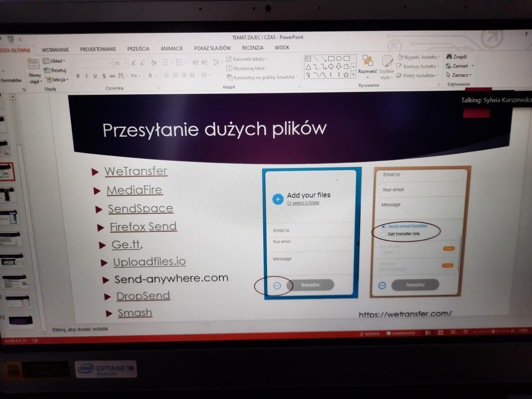
Task: Expand the shapes gallery More arrow
Action: (x=354, y=75)
